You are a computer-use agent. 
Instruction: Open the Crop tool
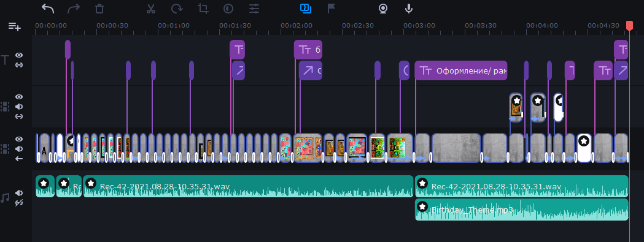click(203, 8)
